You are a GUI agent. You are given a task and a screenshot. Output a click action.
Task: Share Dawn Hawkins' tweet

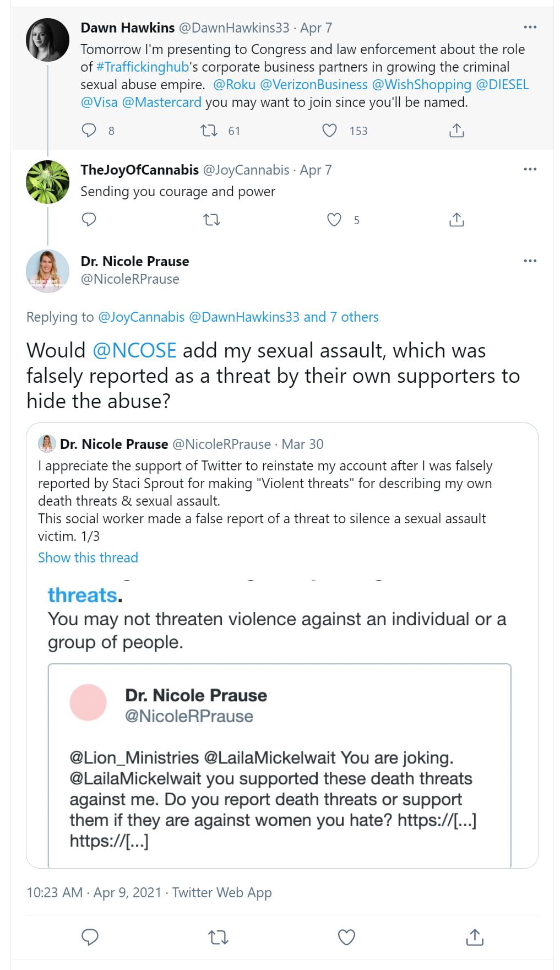click(456, 131)
